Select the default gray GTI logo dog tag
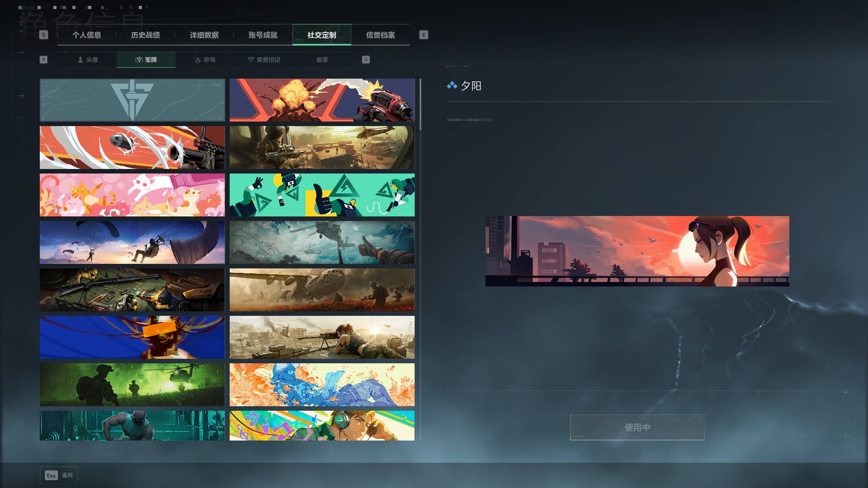The width and height of the screenshot is (868, 488). click(132, 100)
